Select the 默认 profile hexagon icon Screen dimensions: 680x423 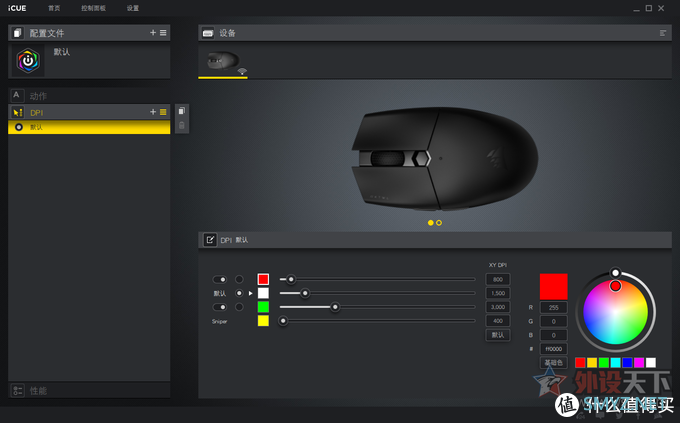(x=28, y=61)
